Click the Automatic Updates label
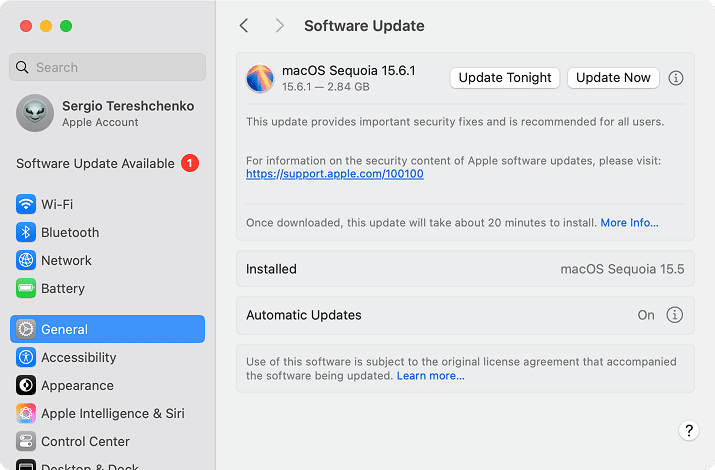The height and width of the screenshot is (470, 715). point(304,315)
